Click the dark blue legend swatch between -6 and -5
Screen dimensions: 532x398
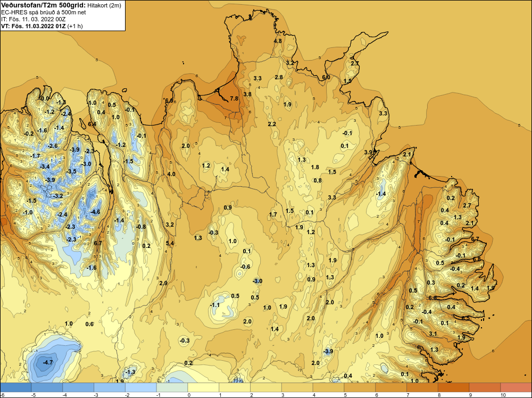point(15,387)
